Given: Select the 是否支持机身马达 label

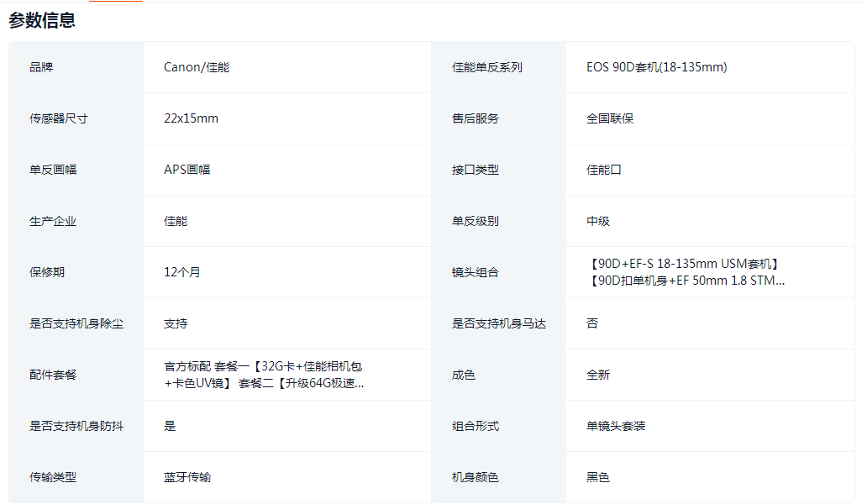Looking at the screenshot, I should click(499, 324).
